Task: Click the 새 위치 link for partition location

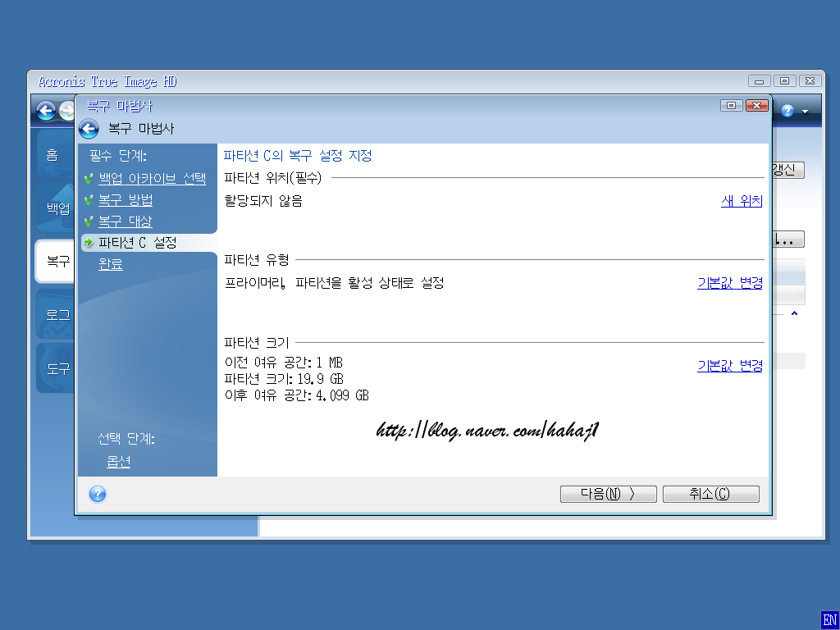Action: 742,201
